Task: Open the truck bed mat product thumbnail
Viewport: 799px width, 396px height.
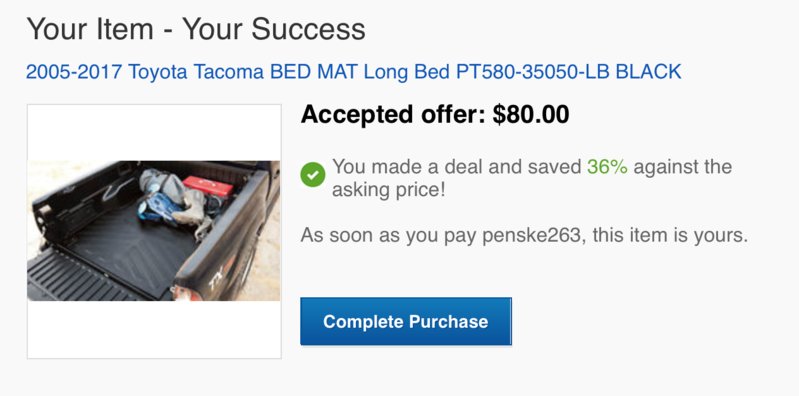Action: (x=154, y=231)
